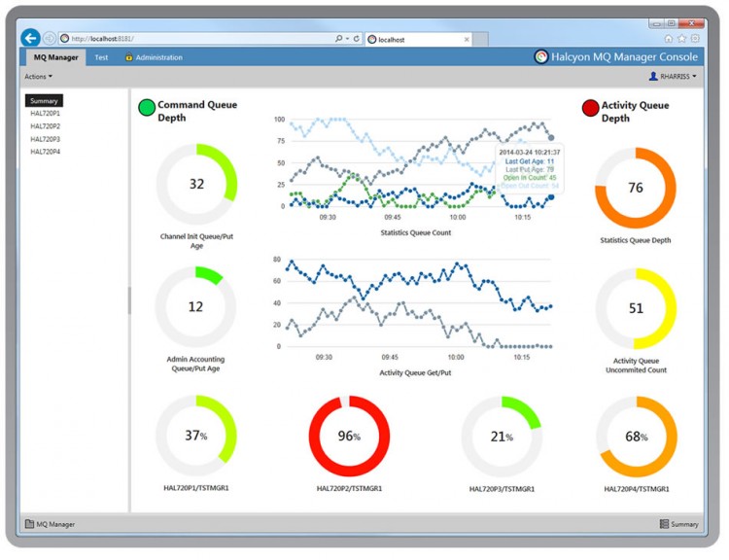Viewport: 729px width, 560px height.
Task: Click the red Activity Queue Depth status indicator
Action: pos(590,107)
